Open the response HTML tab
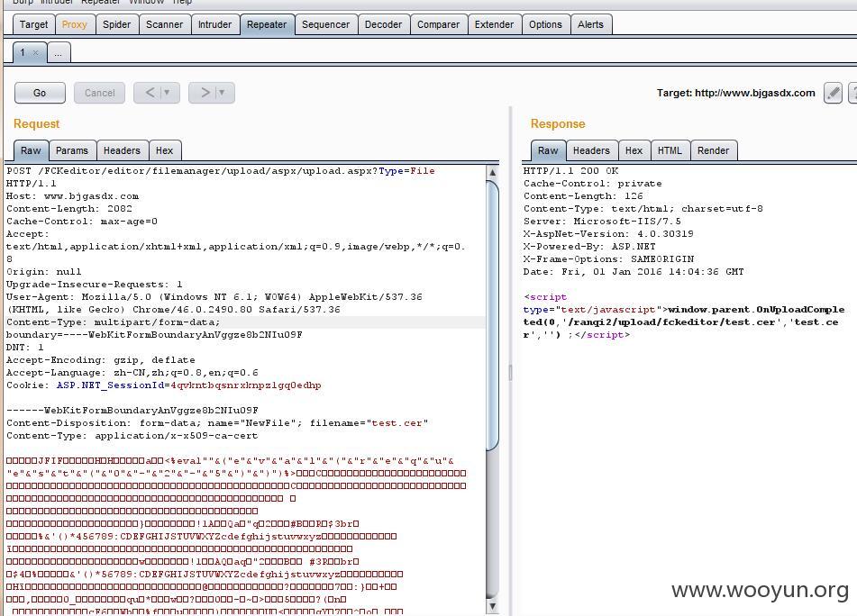 [670, 150]
